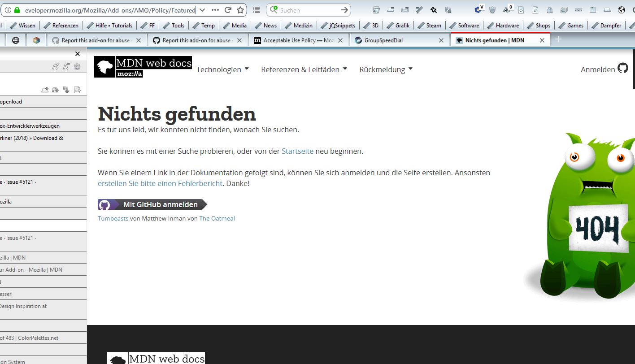Click the search go arrow
This screenshot has width=635, height=364.
(344, 10)
